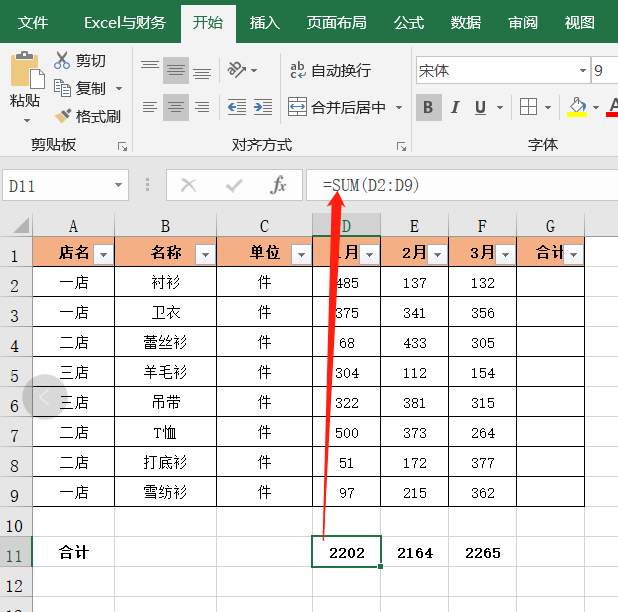Select cell with total 2164
This screenshot has width=618, height=612.
point(415,552)
